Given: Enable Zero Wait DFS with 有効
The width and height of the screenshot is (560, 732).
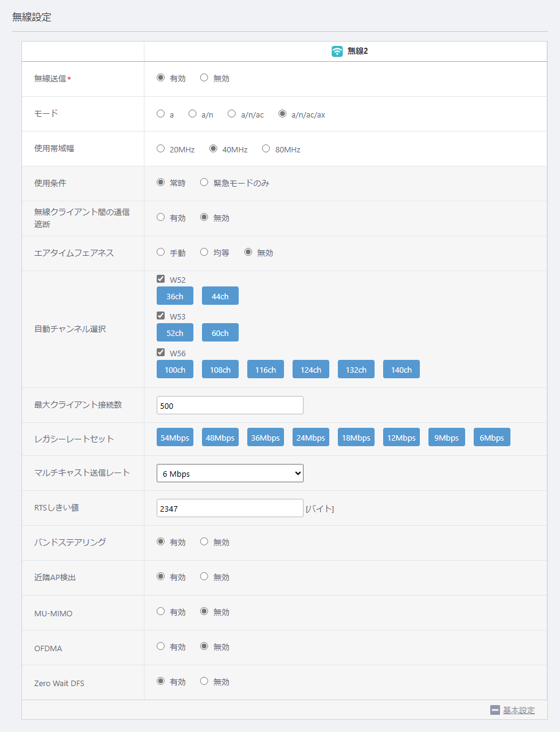Looking at the screenshot, I should 160,681.
